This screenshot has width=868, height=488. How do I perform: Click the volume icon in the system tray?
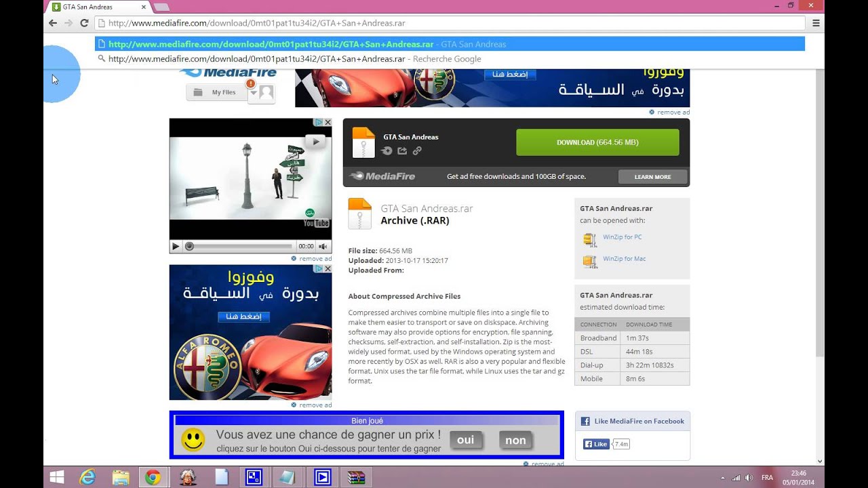[749, 478]
